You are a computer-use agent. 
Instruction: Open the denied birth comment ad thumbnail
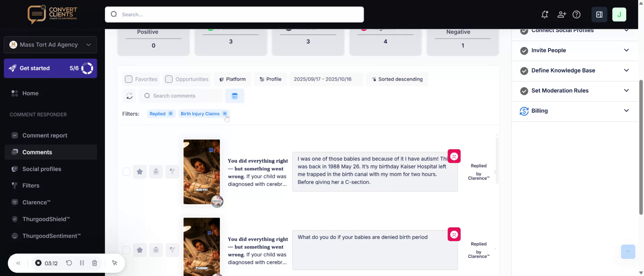coord(202,247)
